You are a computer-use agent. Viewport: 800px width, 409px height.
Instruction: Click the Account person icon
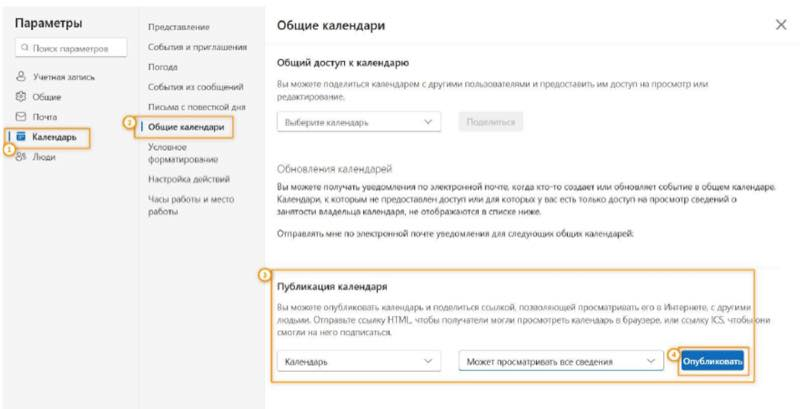pos(21,77)
